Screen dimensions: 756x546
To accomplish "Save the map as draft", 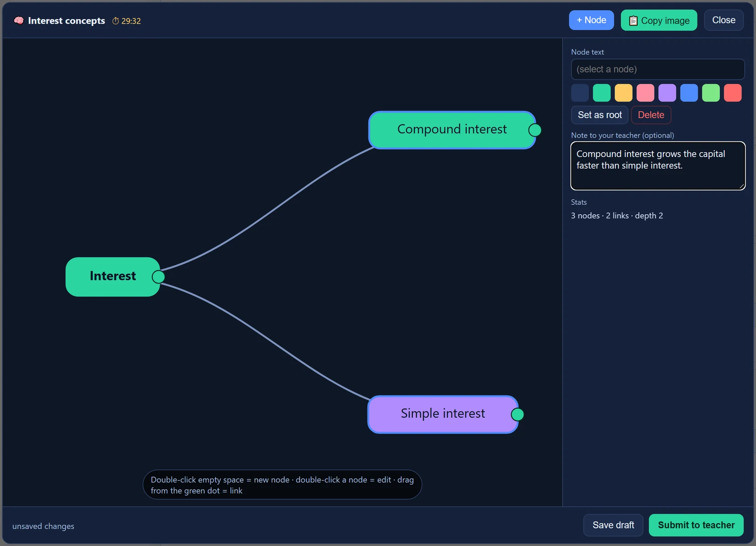I will [613, 525].
